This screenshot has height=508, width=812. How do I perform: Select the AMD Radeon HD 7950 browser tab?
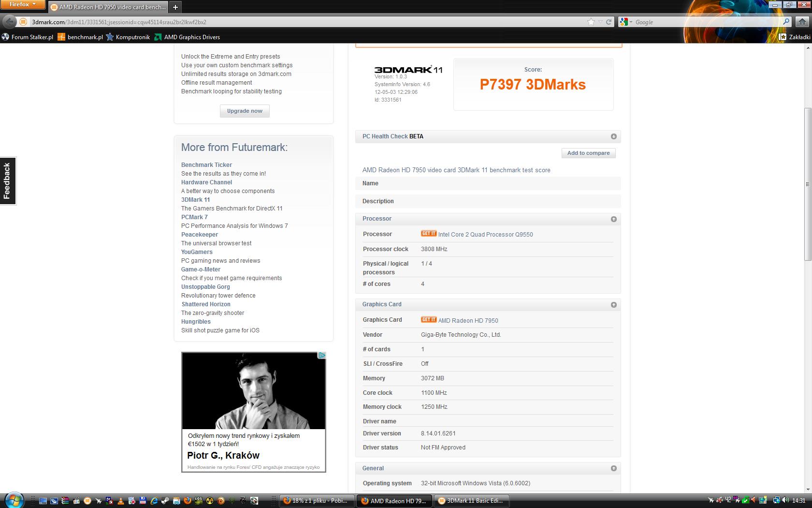pyautogui.click(x=108, y=7)
